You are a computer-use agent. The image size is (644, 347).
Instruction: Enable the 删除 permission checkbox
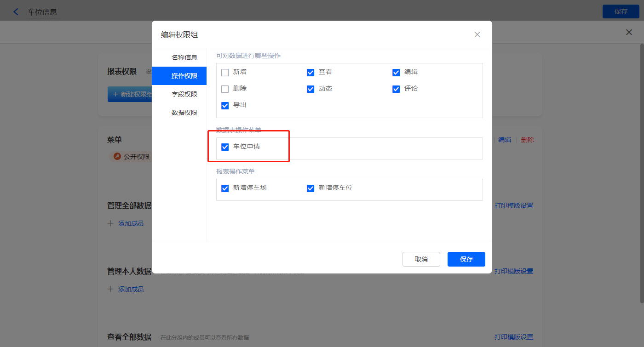(225, 89)
